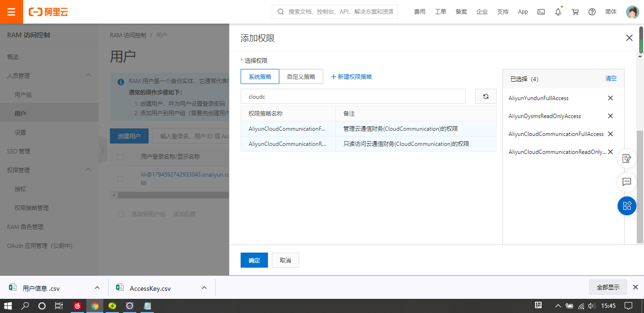Collapse the left sidebar handle
This screenshot has width=644, height=313.
(102, 150)
